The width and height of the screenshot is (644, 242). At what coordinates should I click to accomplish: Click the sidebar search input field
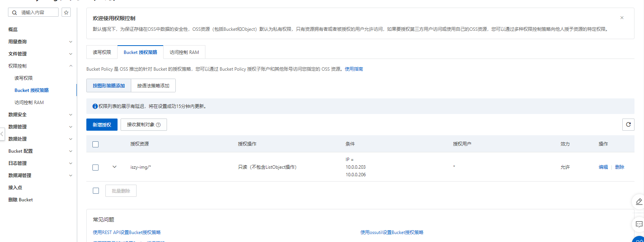click(38, 13)
